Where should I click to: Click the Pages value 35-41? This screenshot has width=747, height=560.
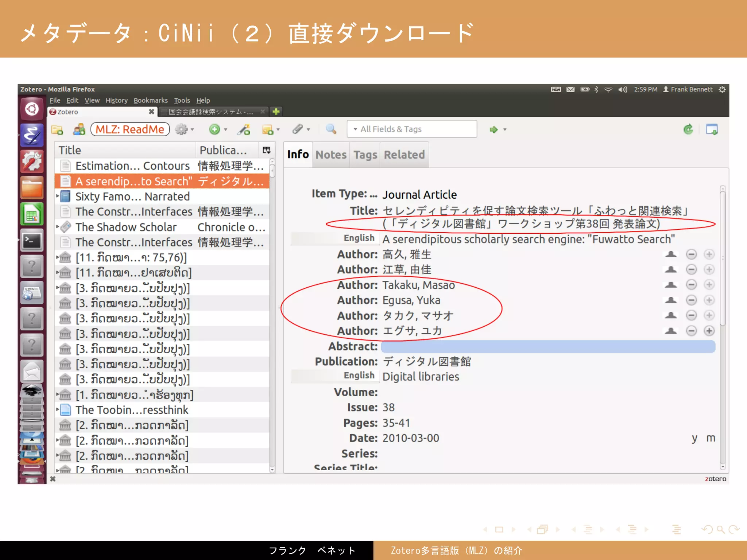pos(396,423)
